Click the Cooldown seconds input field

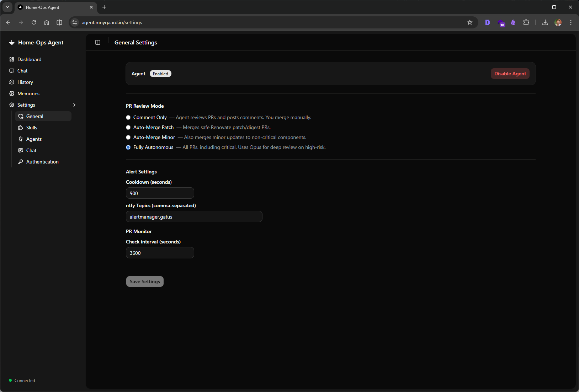tap(160, 193)
